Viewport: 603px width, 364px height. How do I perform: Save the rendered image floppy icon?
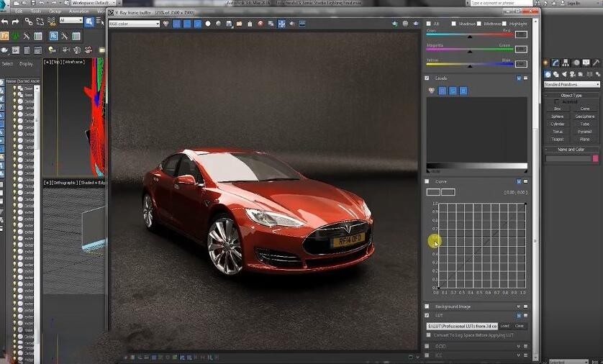point(230,24)
